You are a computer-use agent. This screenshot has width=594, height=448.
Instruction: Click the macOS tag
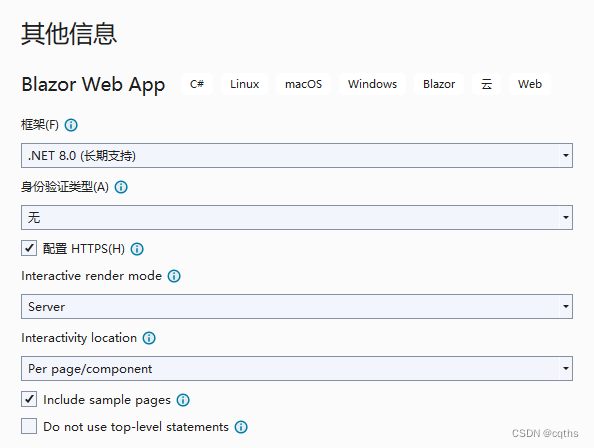tap(303, 84)
